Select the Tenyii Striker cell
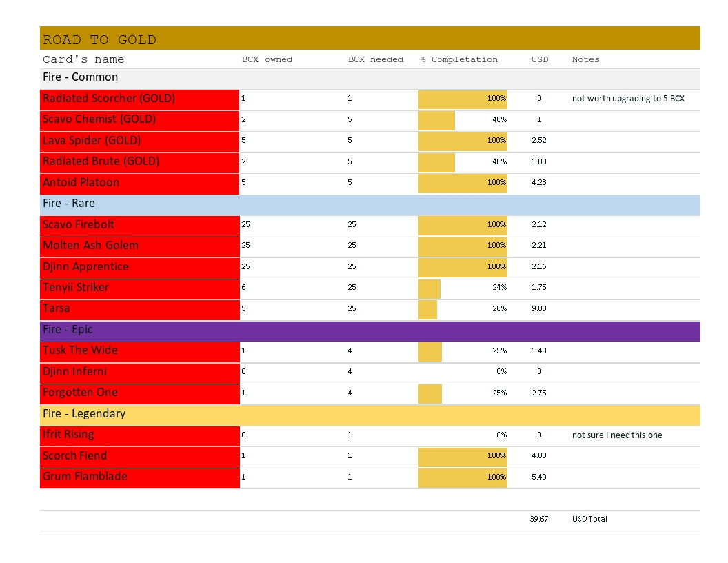 (x=140, y=288)
